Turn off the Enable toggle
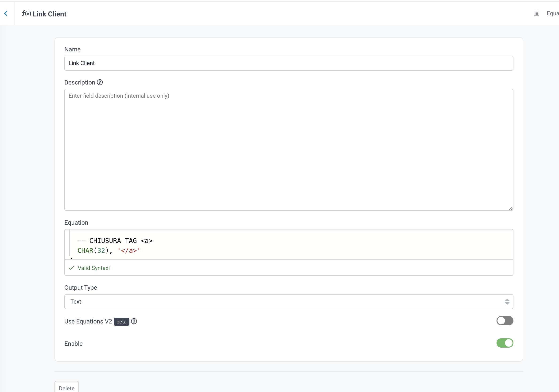Screen dimensions: 559x392 (x=505, y=343)
